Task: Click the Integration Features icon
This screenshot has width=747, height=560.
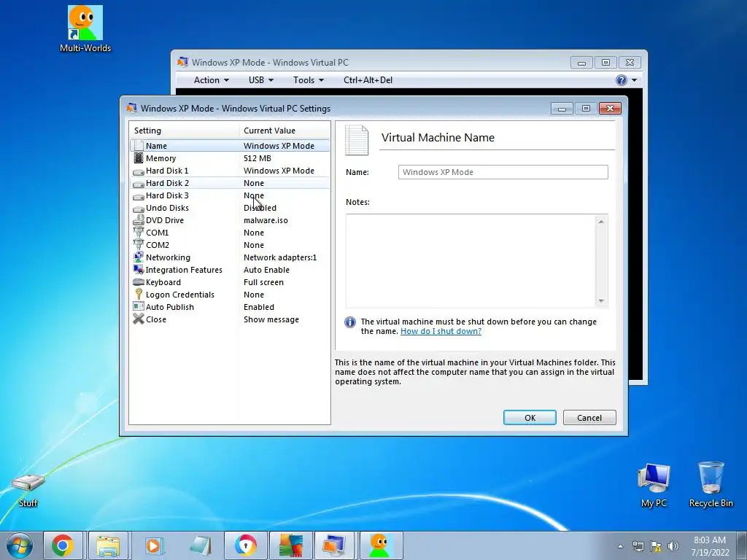Action: pos(139,270)
